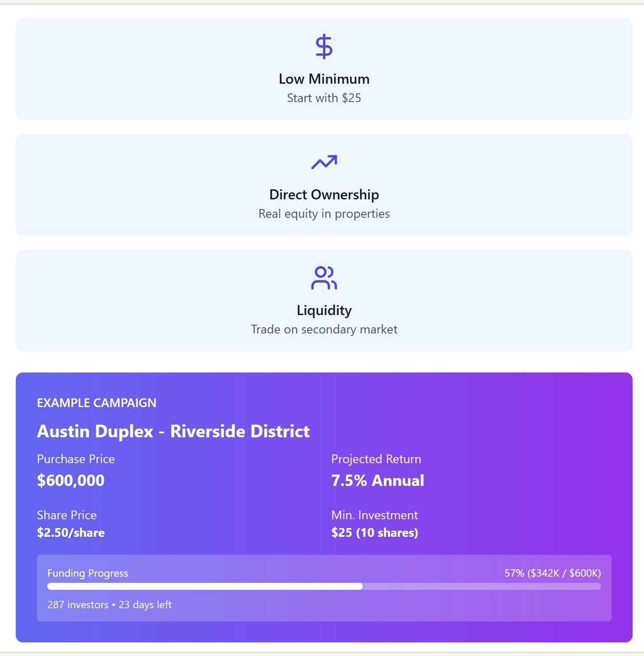This screenshot has width=644, height=656.
Task: Click the $600,000 purchase price value
Action: pos(71,481)
